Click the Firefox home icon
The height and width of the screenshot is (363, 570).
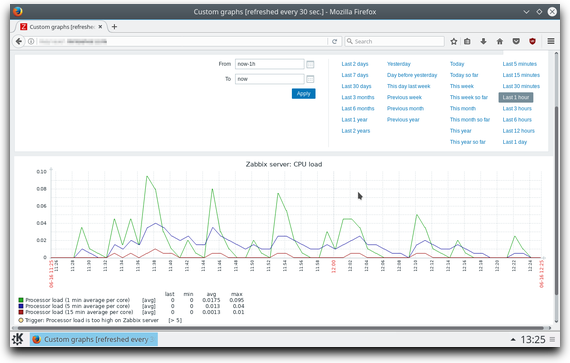pos(500,41)
